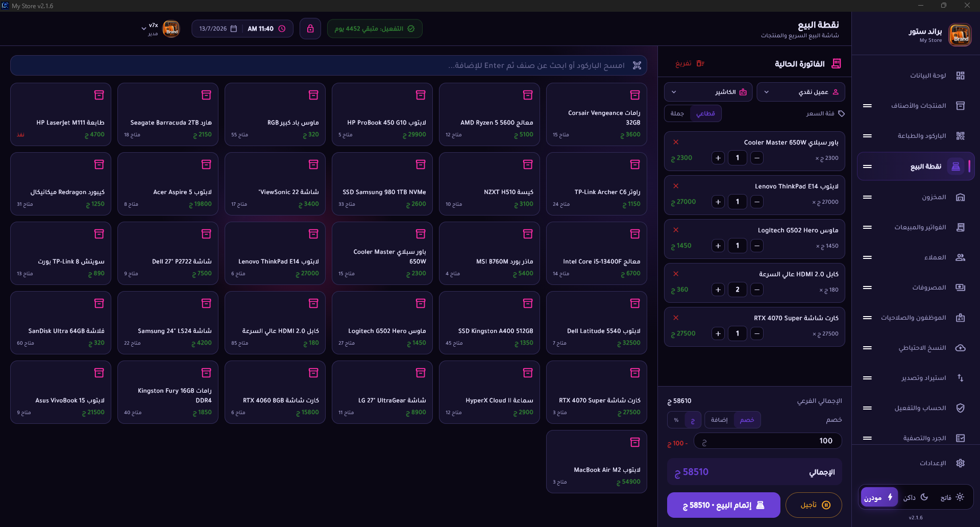The image size is (980, 527).
Task: Increase quantity of Logitech G502 Hero in invoice
Action: pos(718,246)
